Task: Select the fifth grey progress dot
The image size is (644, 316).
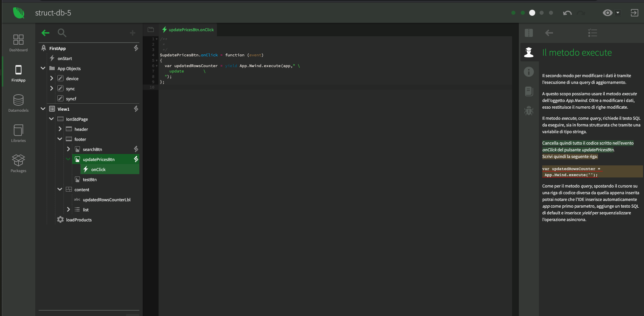Action: coord(551,13)
